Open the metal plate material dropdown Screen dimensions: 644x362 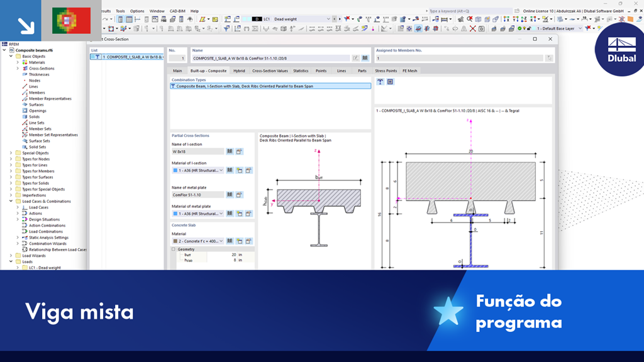pyautogui.click(x=221, y=214)
